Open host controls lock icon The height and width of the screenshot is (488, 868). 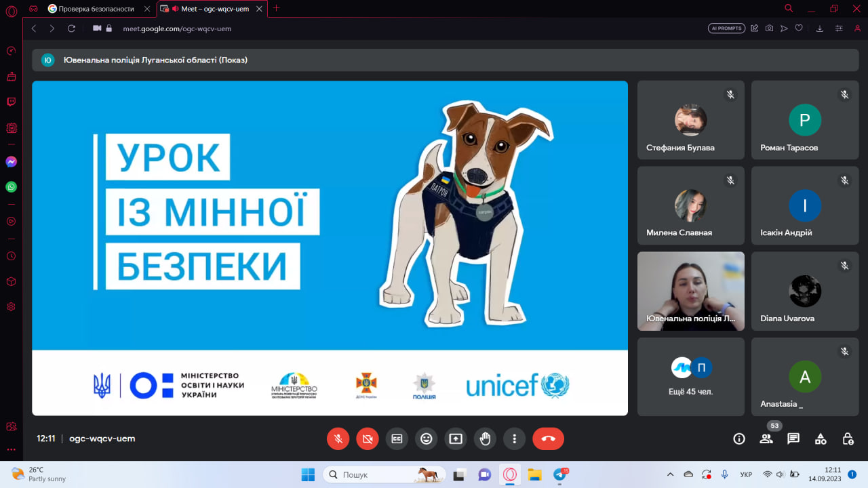(848, 439)
